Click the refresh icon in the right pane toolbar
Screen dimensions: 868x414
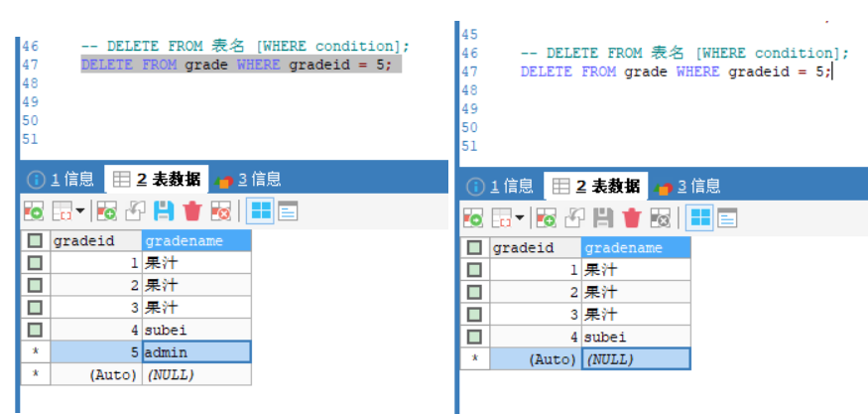click(x=473, y=218)
